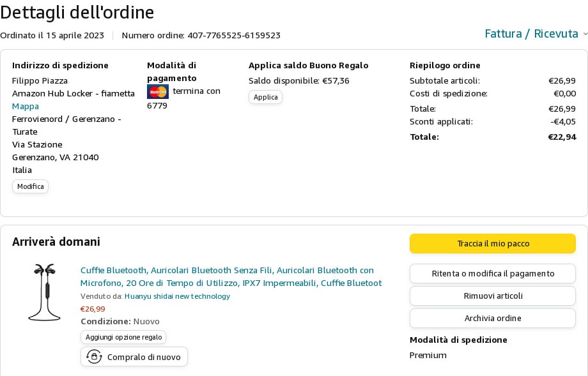This screenshot has width=588, height=376.
Task: Click the reorder icon in Compralo di nuovo
Action: tap(94, 357)
